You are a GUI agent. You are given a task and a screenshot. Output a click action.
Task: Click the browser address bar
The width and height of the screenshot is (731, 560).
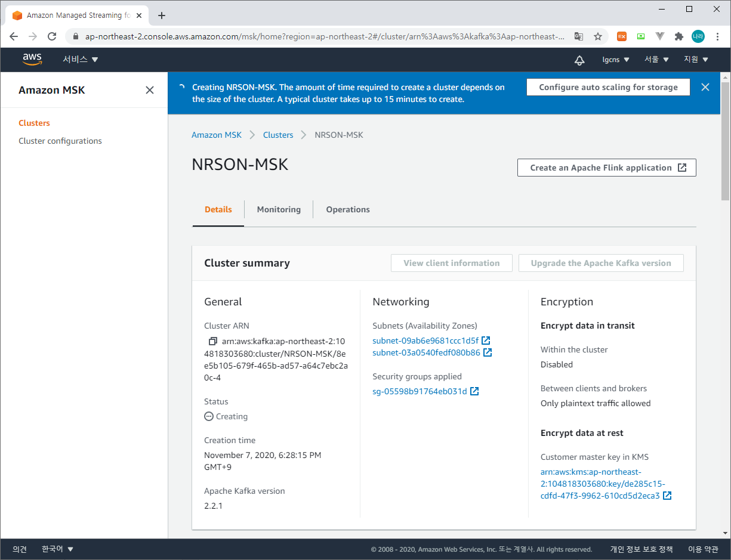[x=325, y=36]
